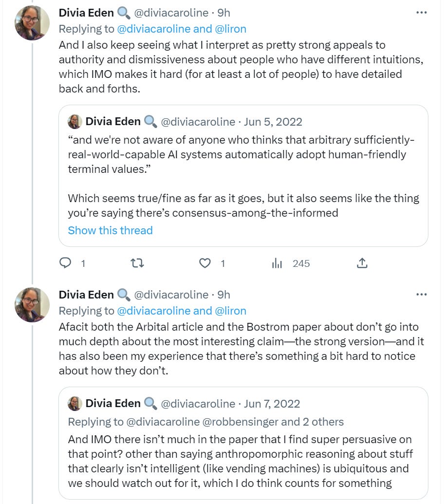444x504 pixels.
Task: Click the 9h timestamp on second tweet
Action: 224,295
